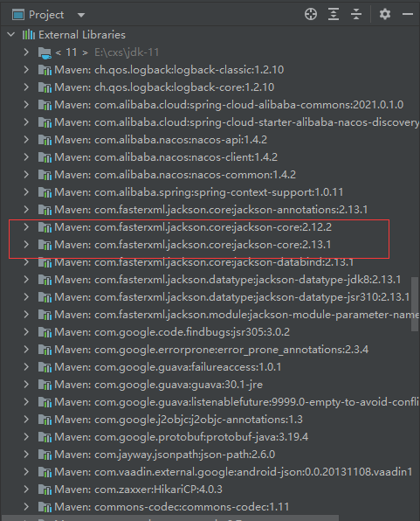The height and width of the screenshot is (521, 420).
Task: Select Maven: jackson-datatype-jsr310:2.13.1 row
Action: [x=210, y=297]
